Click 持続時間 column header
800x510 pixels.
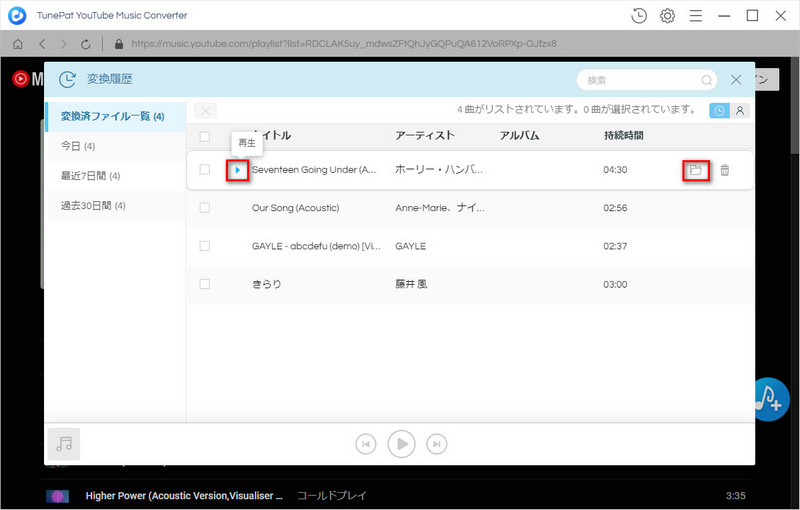623,136
